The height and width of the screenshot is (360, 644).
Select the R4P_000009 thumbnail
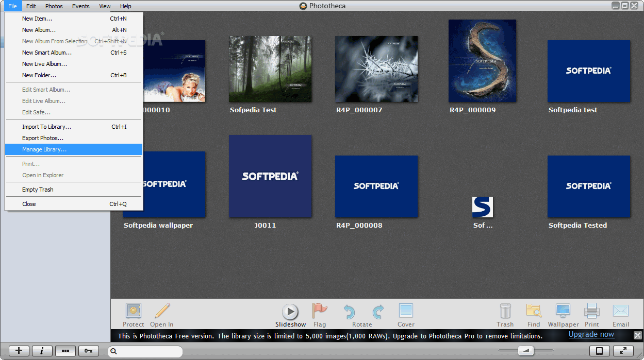482,61
